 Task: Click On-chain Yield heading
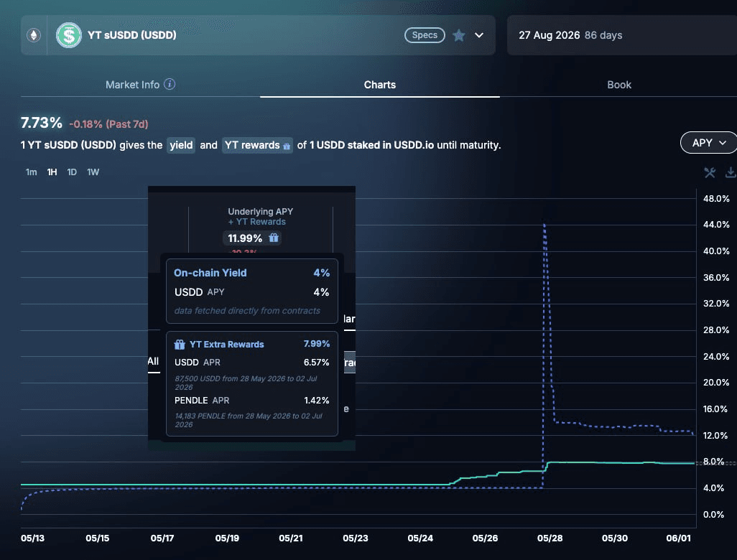(210, 273)
